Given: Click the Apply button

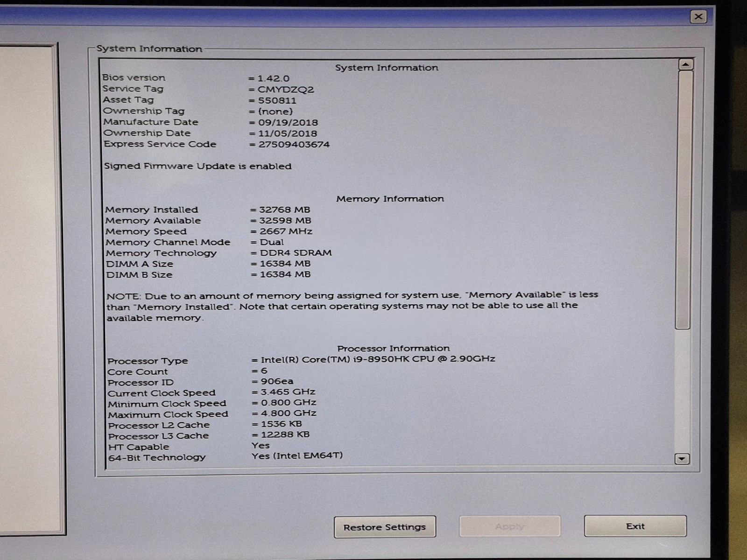Looking at the screenshot, I should (510, 526).
